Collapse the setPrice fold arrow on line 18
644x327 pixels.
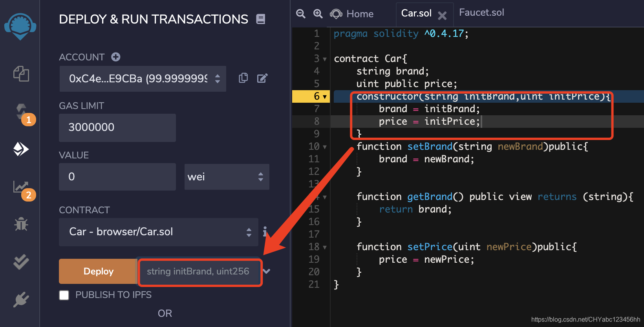pyautogui.click(x=325, y=247)
